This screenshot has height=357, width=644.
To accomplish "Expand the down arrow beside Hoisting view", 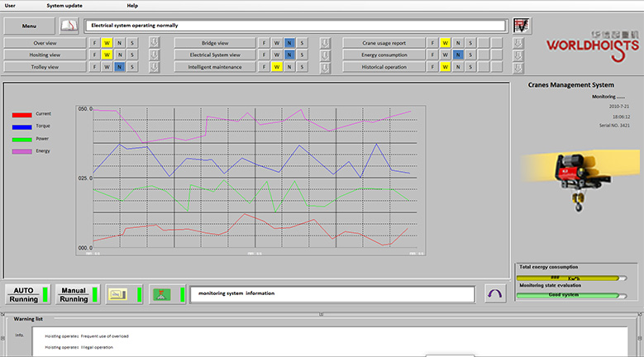I will pos(154,55).
